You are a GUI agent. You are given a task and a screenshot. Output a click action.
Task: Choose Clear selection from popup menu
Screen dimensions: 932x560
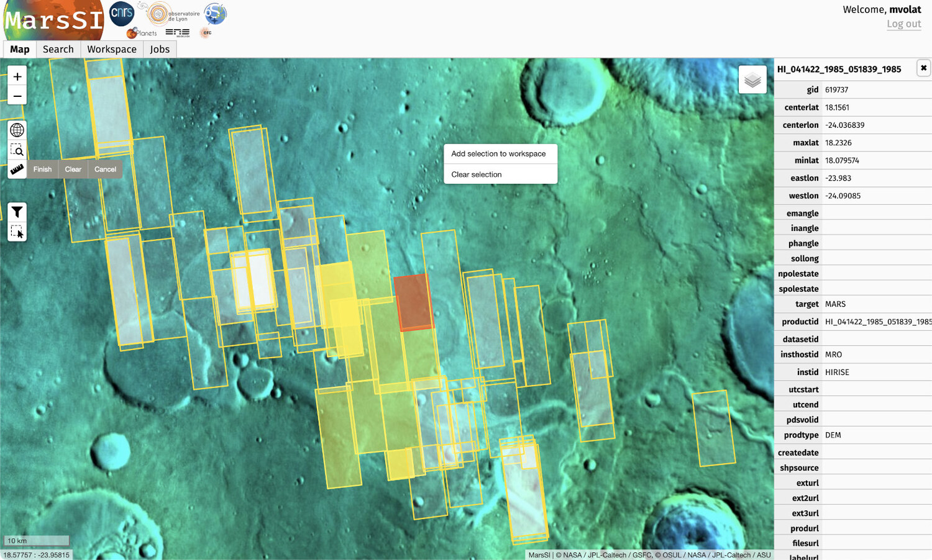click(x=477, y=174)
